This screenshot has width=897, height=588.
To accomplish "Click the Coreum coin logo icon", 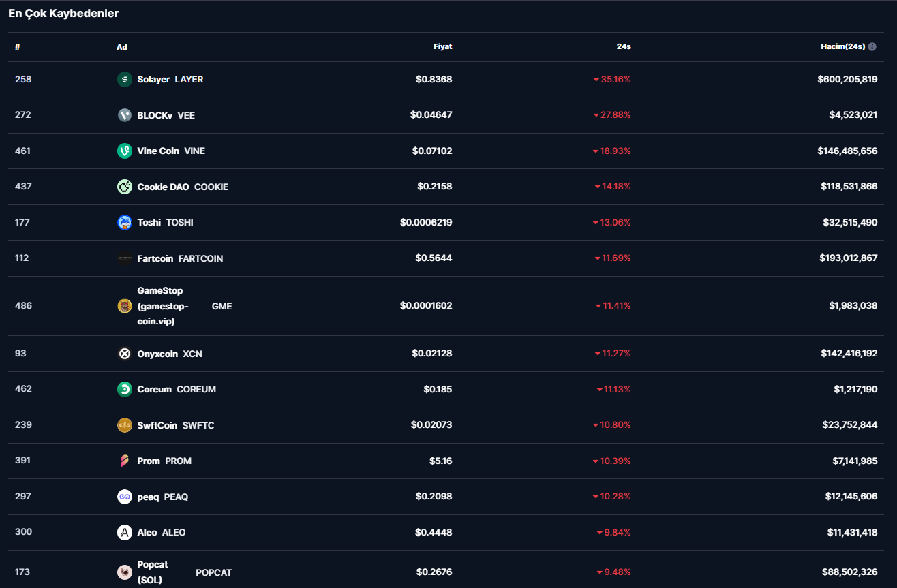I will point(124,389).
